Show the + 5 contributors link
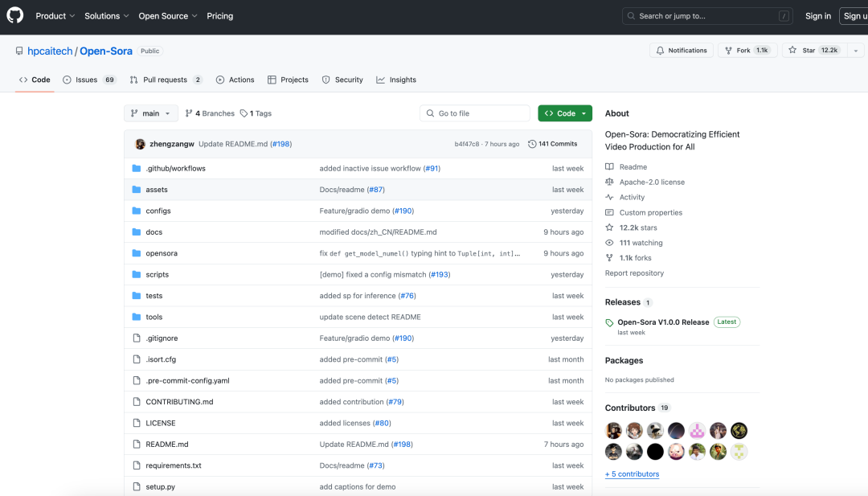 (x=633, y=474)
